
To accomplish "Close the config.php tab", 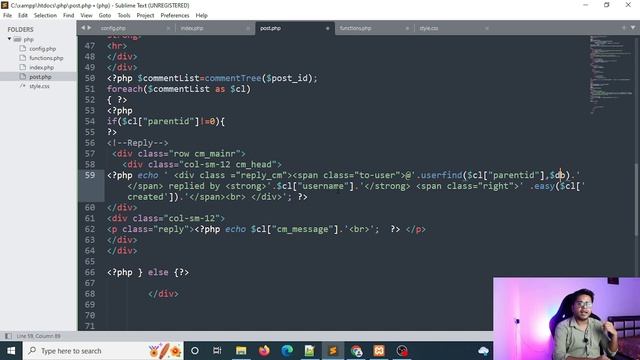I will click(168, 28).
